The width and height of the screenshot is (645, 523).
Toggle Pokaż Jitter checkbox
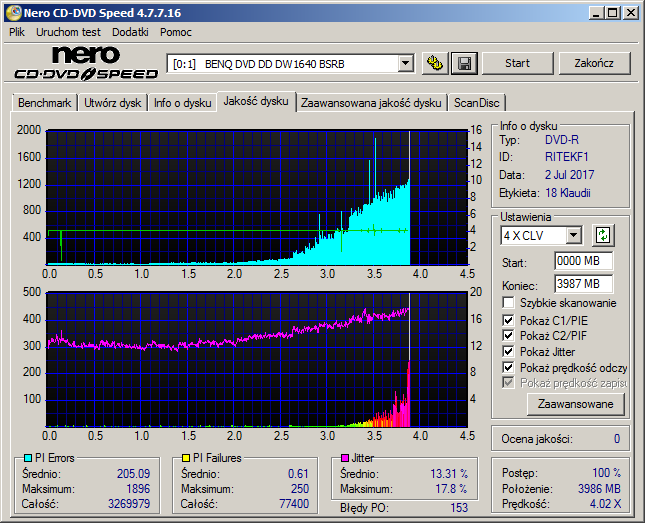[x=508, y=351]
